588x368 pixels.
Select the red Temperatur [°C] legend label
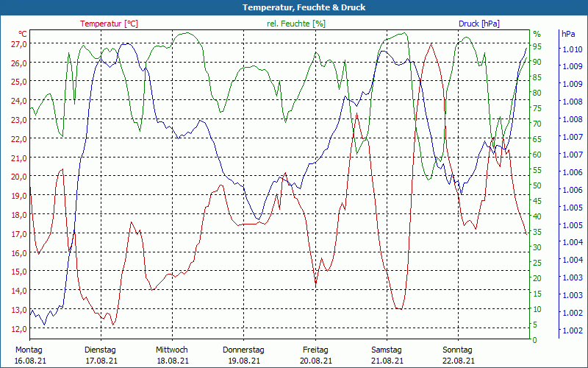tap(109, 24)
